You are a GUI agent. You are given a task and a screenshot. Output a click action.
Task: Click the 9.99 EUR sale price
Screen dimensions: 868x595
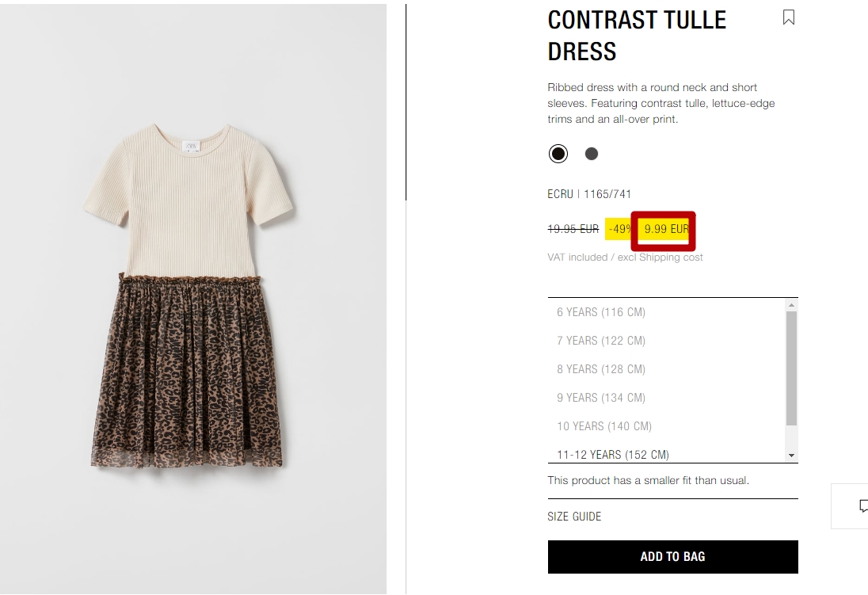tap(666, 229)
